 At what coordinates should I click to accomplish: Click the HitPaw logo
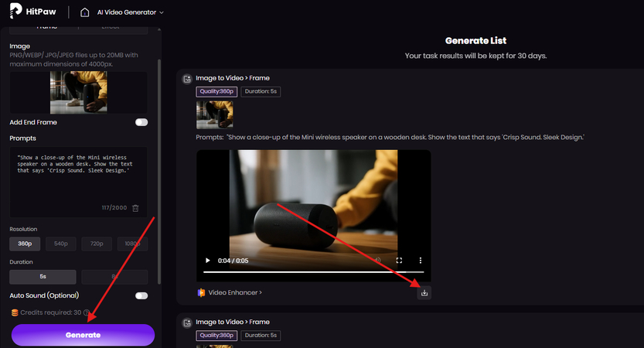point(32,11)
